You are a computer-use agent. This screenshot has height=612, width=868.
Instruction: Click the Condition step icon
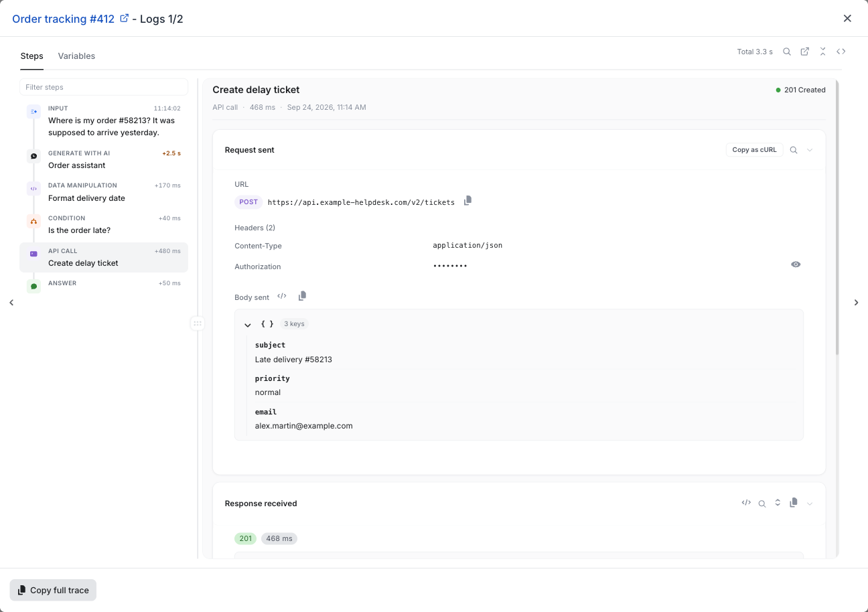(33, 221)
